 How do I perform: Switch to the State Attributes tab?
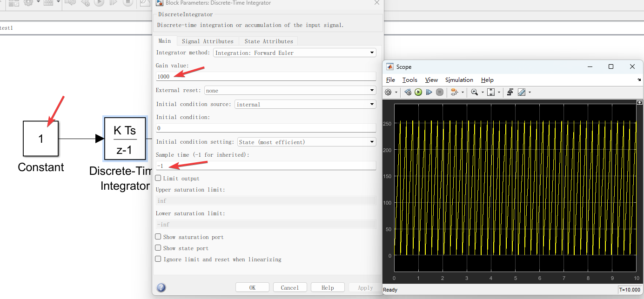click(268, 41)
